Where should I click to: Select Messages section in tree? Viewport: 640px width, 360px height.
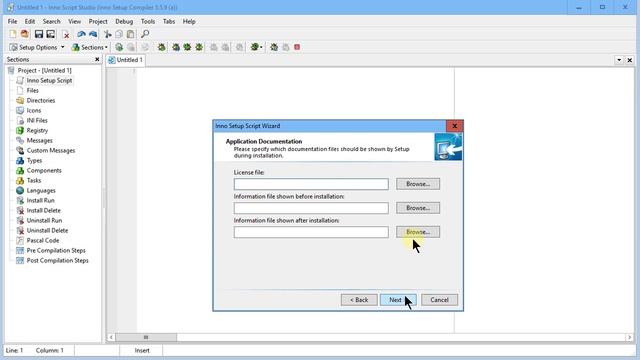pos(40,140)
